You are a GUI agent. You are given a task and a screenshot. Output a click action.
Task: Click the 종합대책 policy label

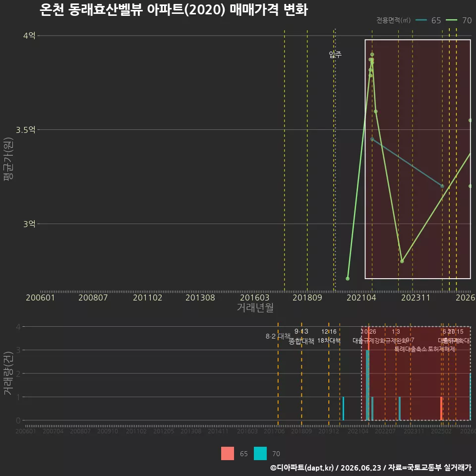pos(301,341)
